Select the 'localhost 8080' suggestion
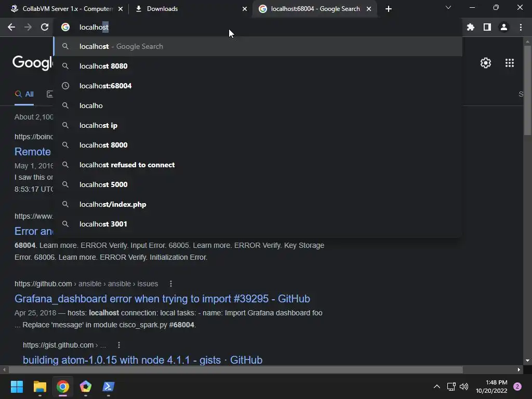 coord(258,66)
